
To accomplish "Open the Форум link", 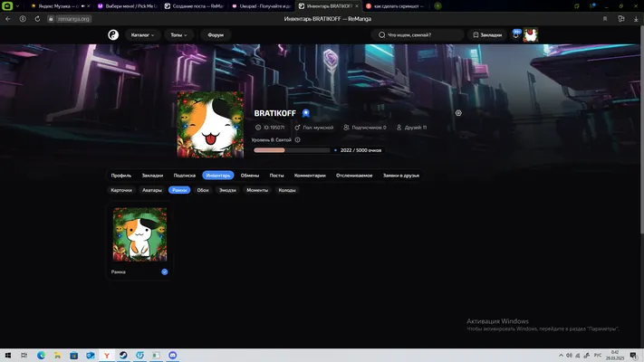I will pyautogui.click(x=216, y=35).
